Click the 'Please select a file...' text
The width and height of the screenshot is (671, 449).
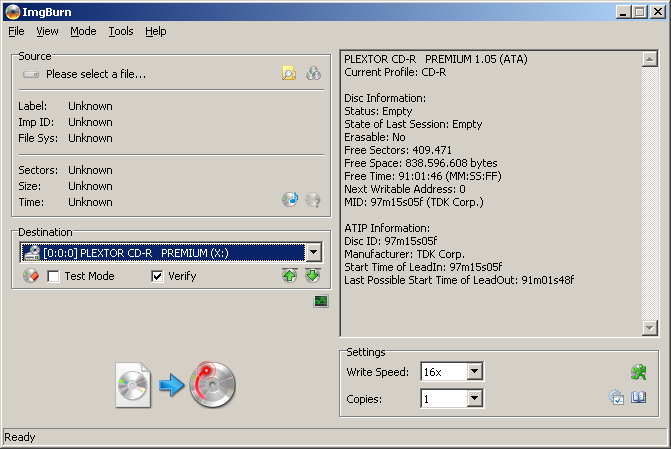pyautogui.click(x=96, y=74)
